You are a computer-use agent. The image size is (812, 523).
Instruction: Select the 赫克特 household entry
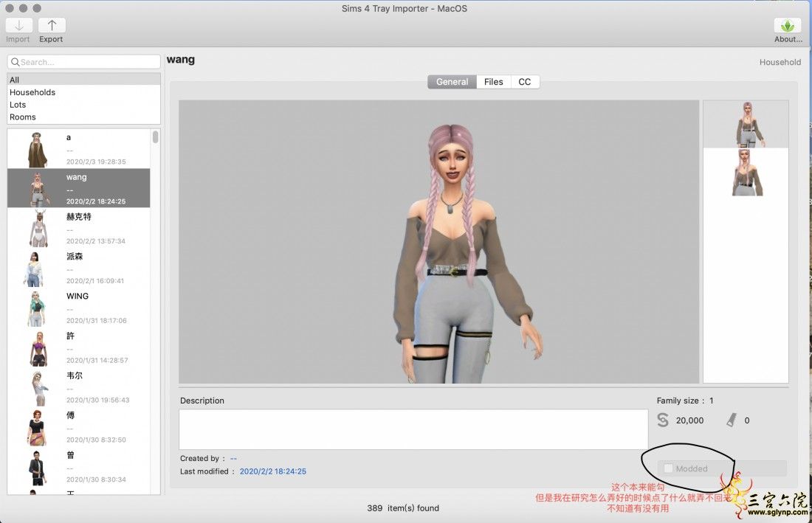(x=79, y=228)
